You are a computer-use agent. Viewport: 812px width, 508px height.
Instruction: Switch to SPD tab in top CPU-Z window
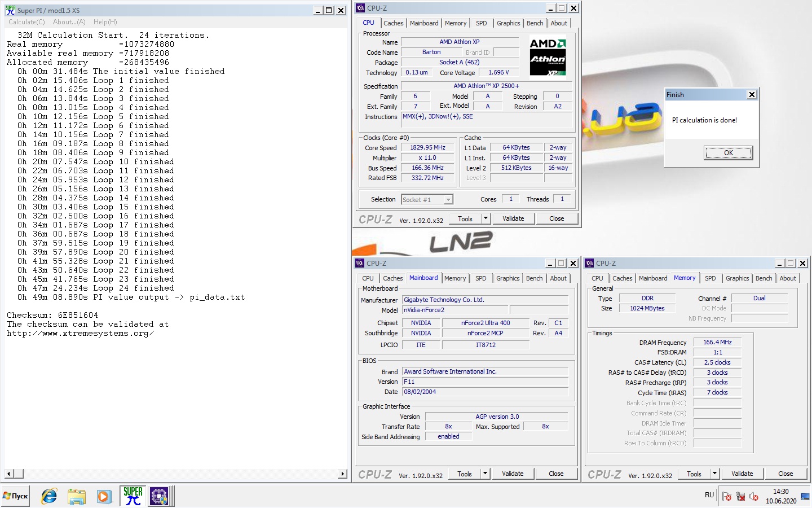click(x=481, y=23)
